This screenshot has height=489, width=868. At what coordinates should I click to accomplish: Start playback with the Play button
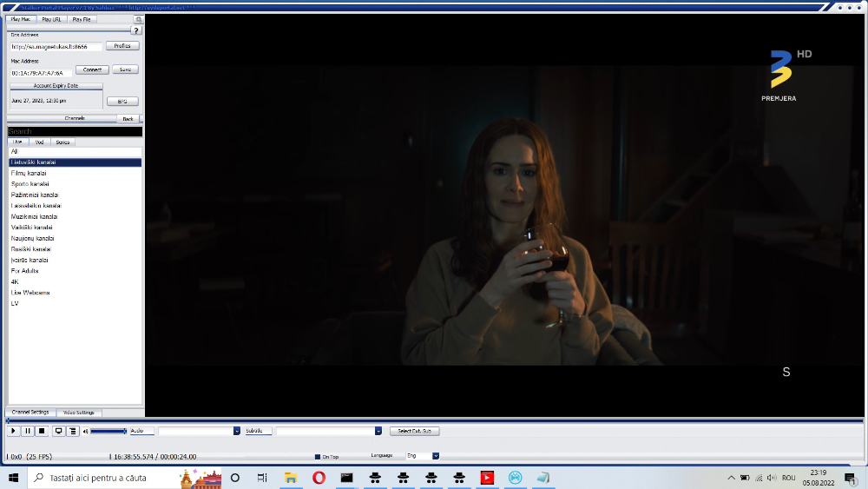click(13, 431)
